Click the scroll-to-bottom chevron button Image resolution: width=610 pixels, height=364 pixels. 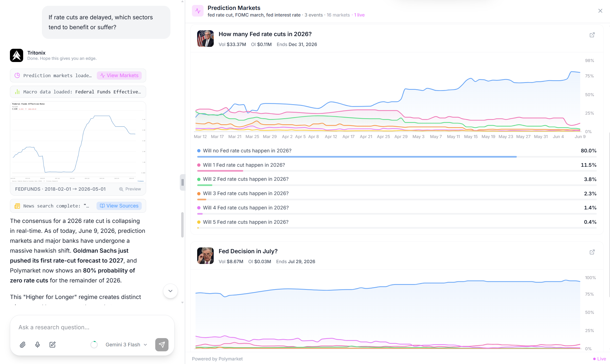170,291
